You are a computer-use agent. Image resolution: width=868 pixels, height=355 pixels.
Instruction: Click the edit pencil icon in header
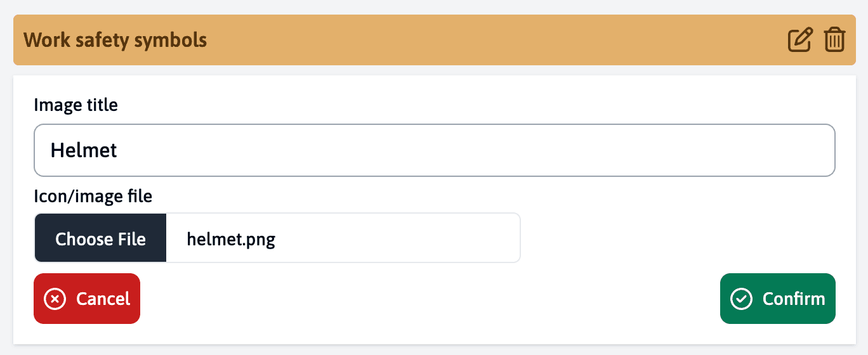[x=799, y=40]
